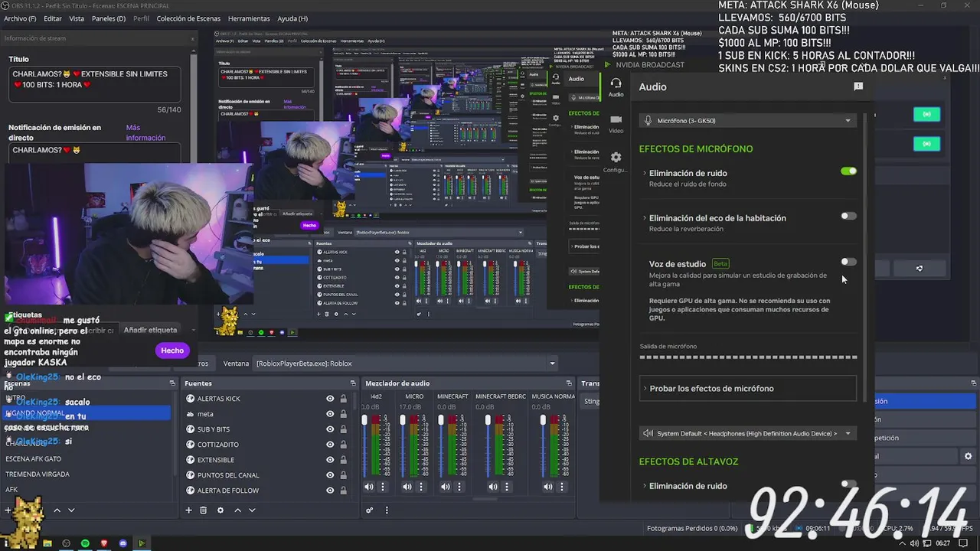The height and width of the screenshot is (551, 980).
Task: Mute the MINECRAFT mixer channel
Action: pos(446,487)
